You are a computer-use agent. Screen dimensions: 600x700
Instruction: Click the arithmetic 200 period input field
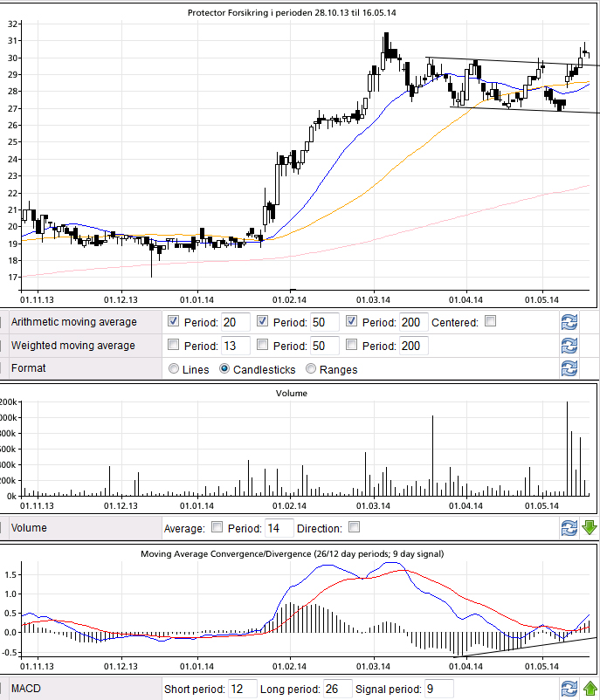413,322
